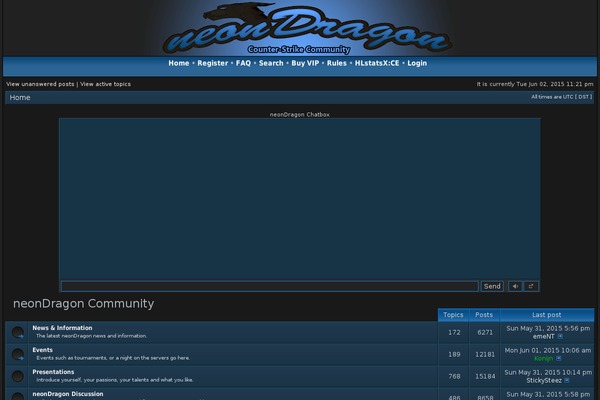View latest post icon next to emeNT
The width and height of the screenshot is (600, 400).
(x=560, y=336)
